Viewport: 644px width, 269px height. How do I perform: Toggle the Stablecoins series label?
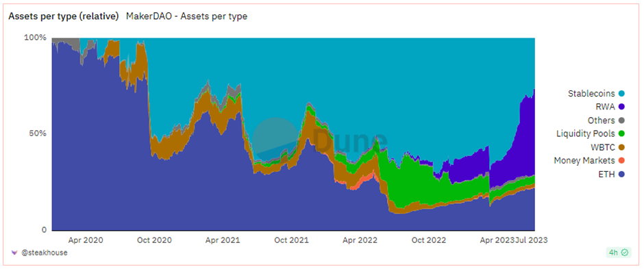click(591, 94)
